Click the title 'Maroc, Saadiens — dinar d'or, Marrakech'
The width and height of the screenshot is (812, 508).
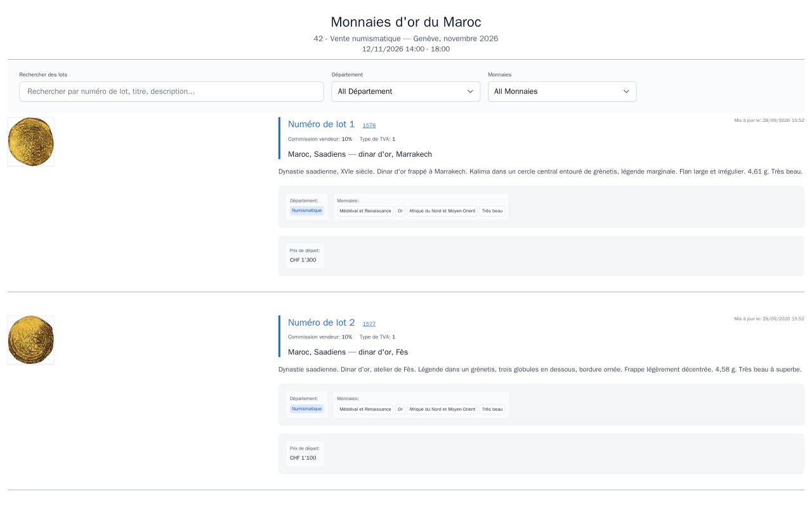click(360, 154)
